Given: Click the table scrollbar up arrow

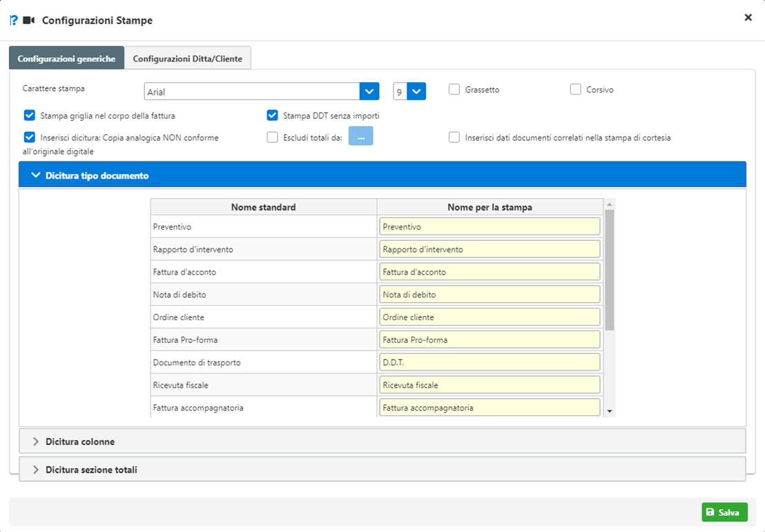Looking at the screenshot, I should 610,204.
